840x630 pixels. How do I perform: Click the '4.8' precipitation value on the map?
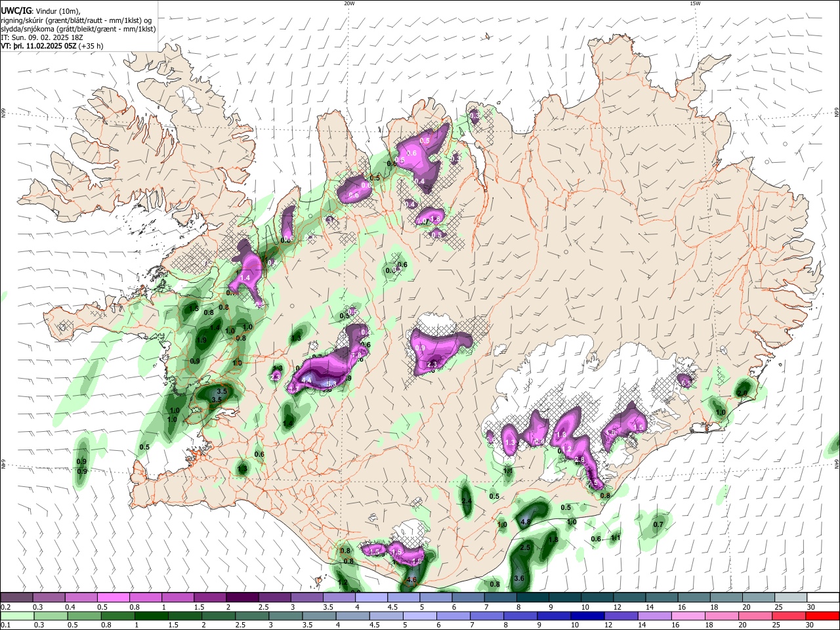point(525,522)
